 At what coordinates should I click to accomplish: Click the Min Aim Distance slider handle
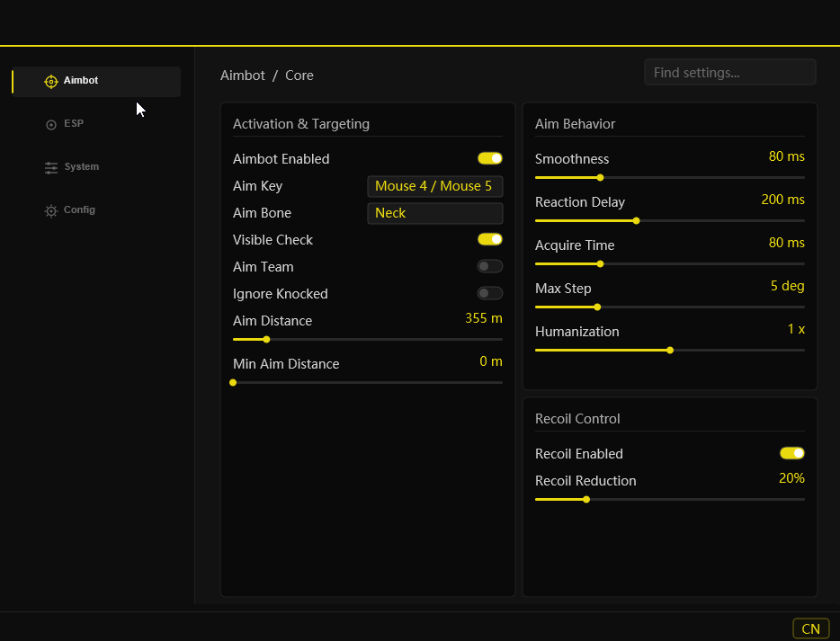(233, 382)
